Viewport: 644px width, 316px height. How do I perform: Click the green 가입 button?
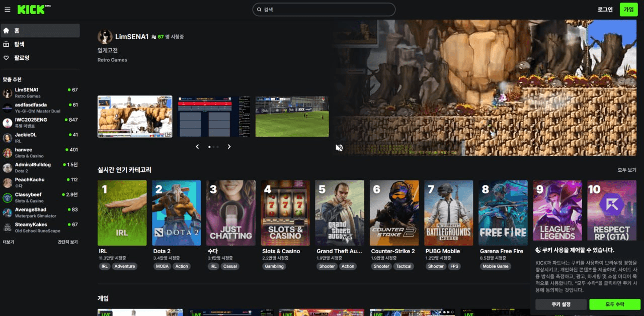pyautogui.click(x=628, y=10)
